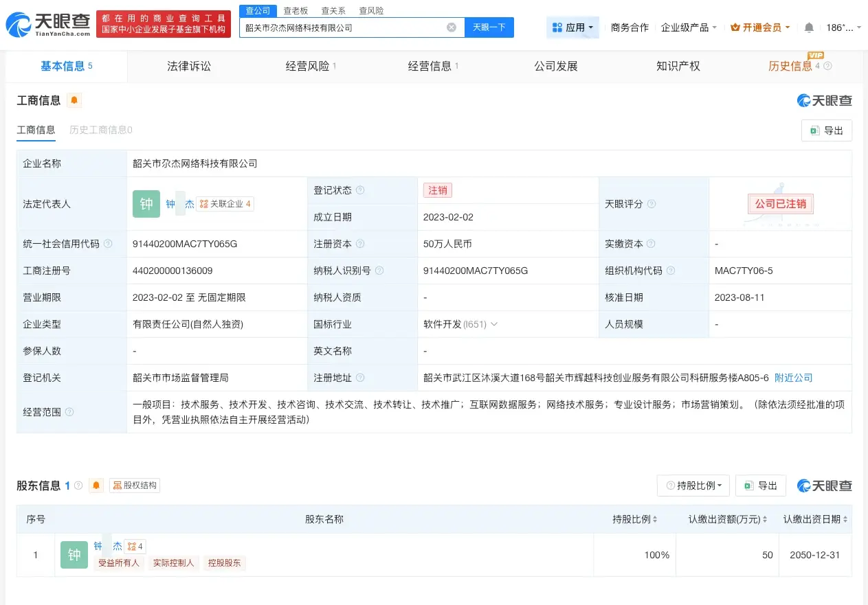The image size is (868, 605).
Task: Click help icon next to 统一社会信用代码
Action: [108, 244]
